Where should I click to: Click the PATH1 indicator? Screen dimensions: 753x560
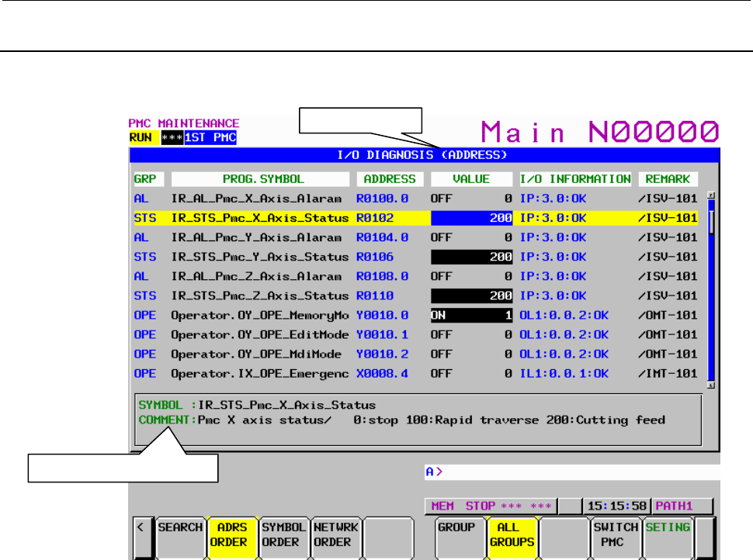coord(682,506)
